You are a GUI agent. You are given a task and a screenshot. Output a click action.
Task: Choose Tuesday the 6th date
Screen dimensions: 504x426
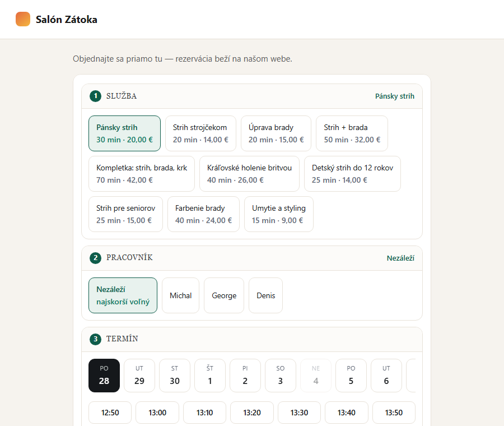click(x=386, y=376)
